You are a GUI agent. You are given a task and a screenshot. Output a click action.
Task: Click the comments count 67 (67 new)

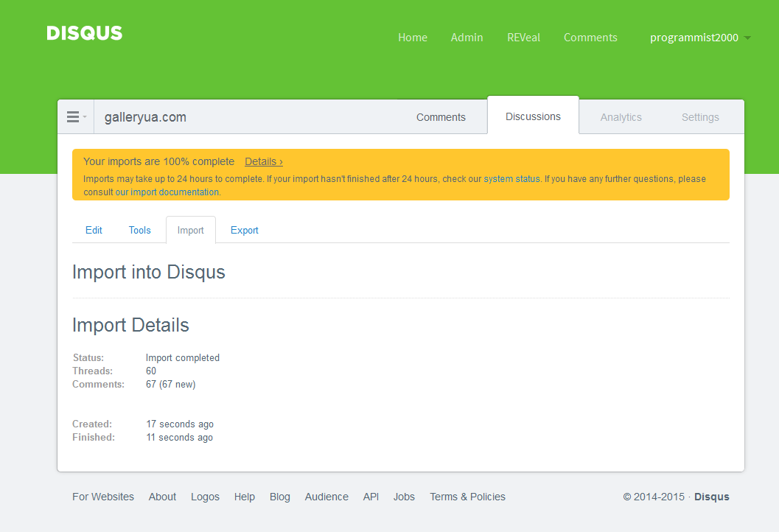(x=171, y=385)
